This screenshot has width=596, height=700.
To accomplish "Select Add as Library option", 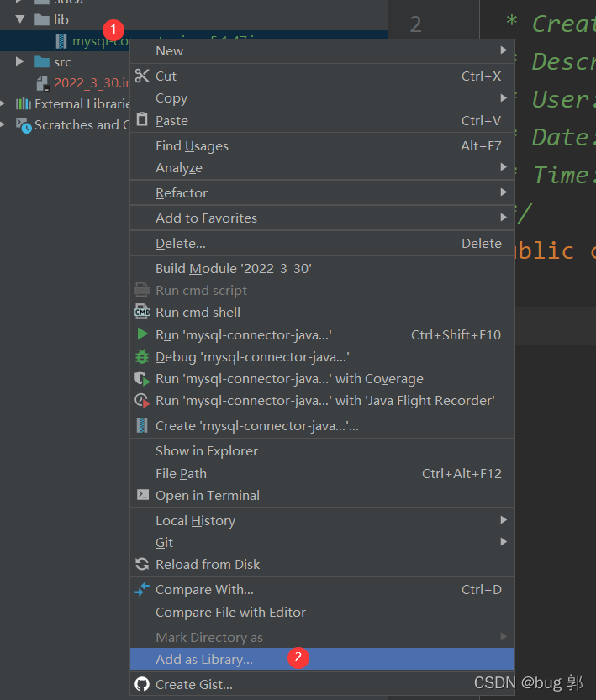I will tap(204, 659).
